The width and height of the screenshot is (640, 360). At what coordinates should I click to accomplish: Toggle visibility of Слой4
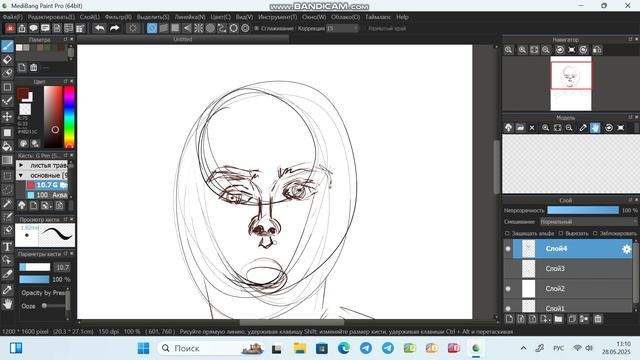pyautogui.click(x=508, y=249)
